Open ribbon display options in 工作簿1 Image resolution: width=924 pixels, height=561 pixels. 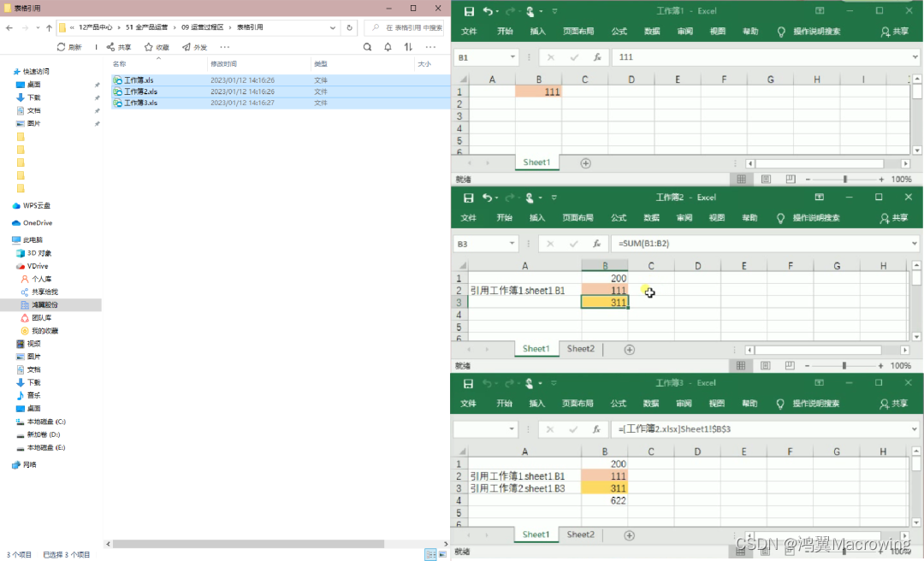coord(820,10)
